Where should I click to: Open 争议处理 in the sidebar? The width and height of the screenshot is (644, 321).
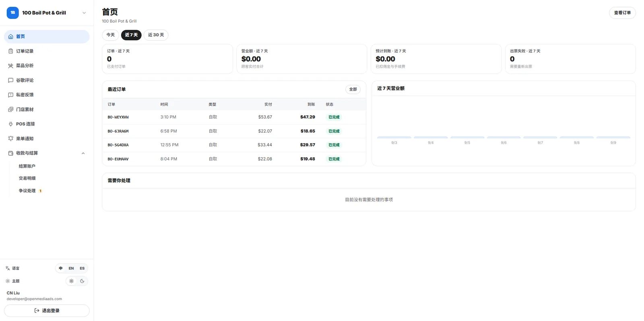(x=27, y=191)
